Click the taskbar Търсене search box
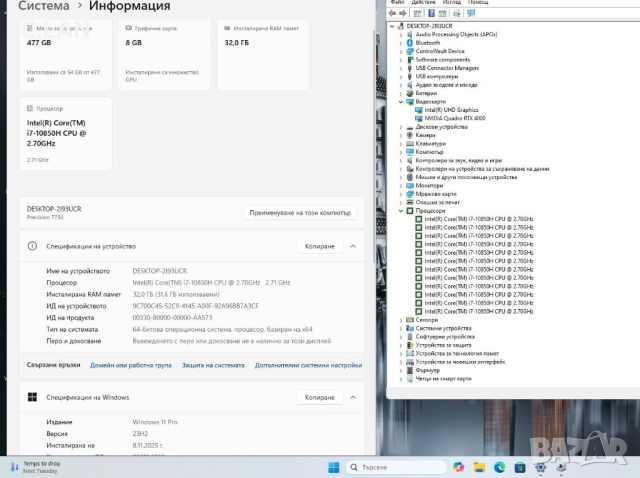 396,467
